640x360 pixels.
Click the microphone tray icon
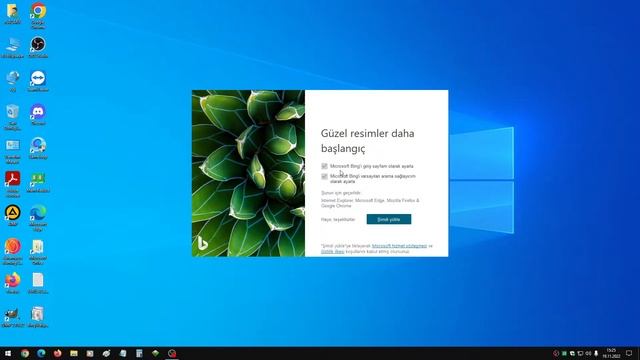point(596,353)
